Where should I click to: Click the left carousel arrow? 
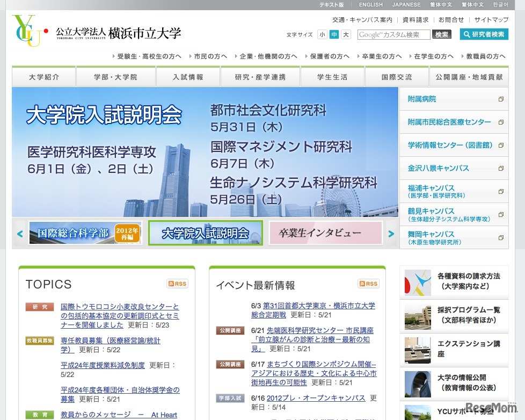click(20, 234)
